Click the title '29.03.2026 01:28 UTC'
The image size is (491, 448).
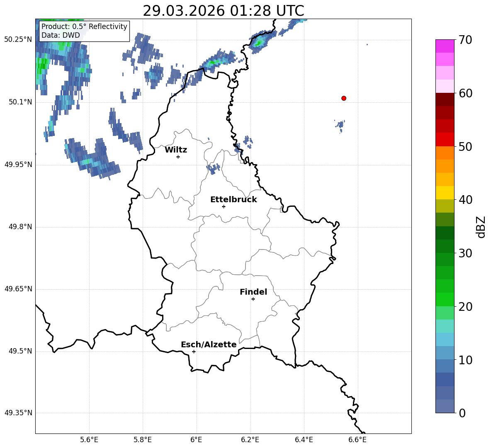pyautogui.click(x=223, y=11)
